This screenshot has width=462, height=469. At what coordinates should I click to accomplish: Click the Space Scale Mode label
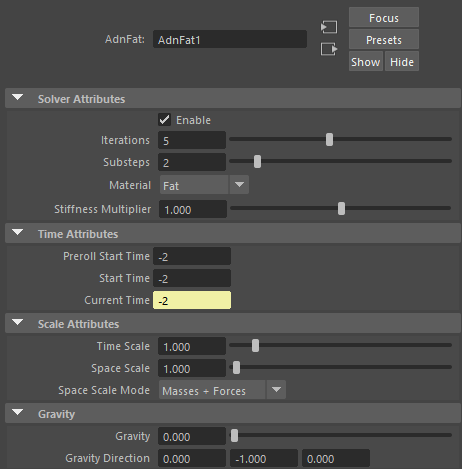click(104, 390)
